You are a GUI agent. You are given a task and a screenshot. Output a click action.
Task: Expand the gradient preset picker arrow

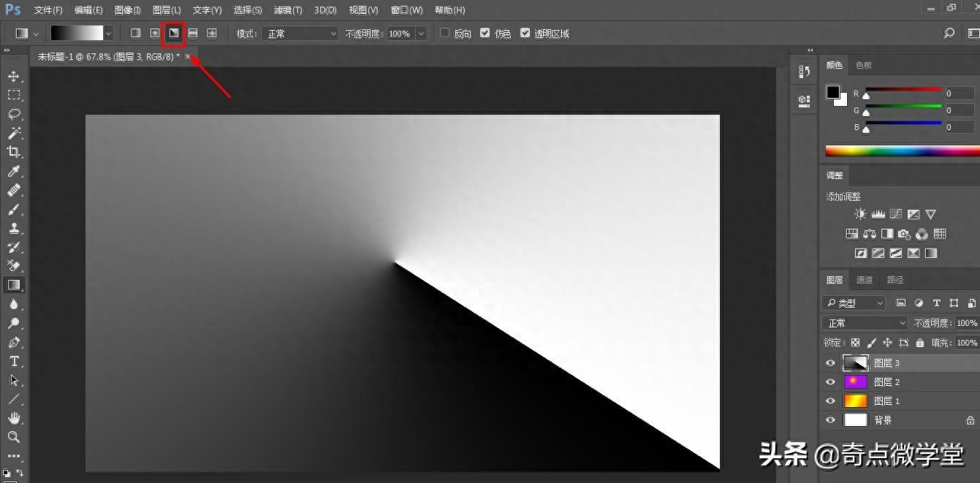109,34
